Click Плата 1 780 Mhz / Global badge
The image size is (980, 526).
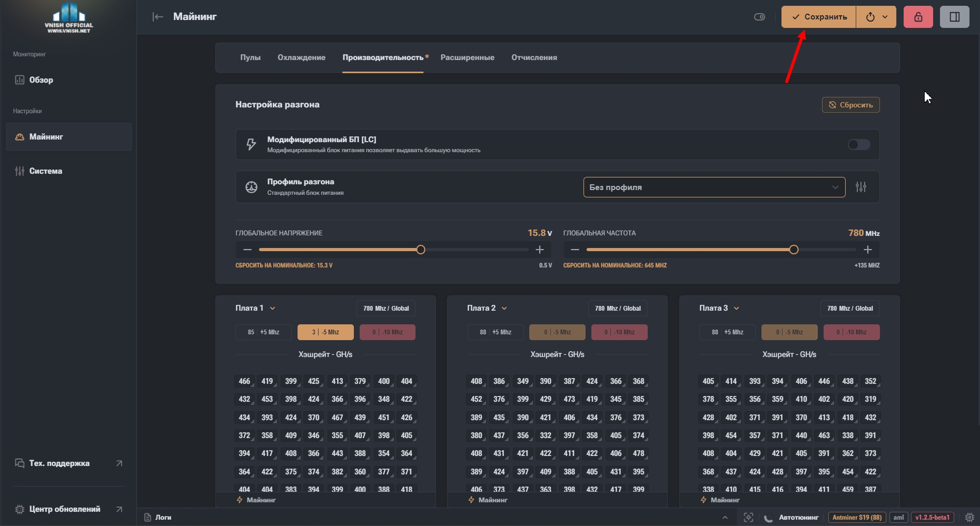pos(386,309)
